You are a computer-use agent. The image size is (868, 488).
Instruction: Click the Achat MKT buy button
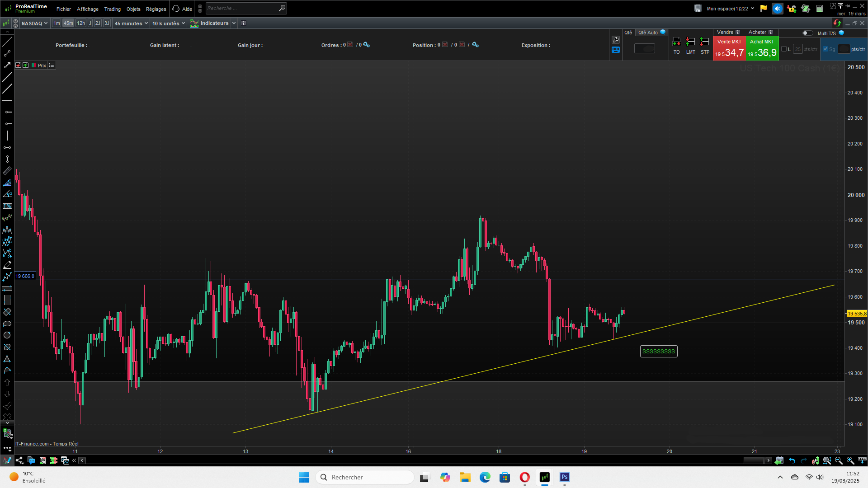click(762, 48)
